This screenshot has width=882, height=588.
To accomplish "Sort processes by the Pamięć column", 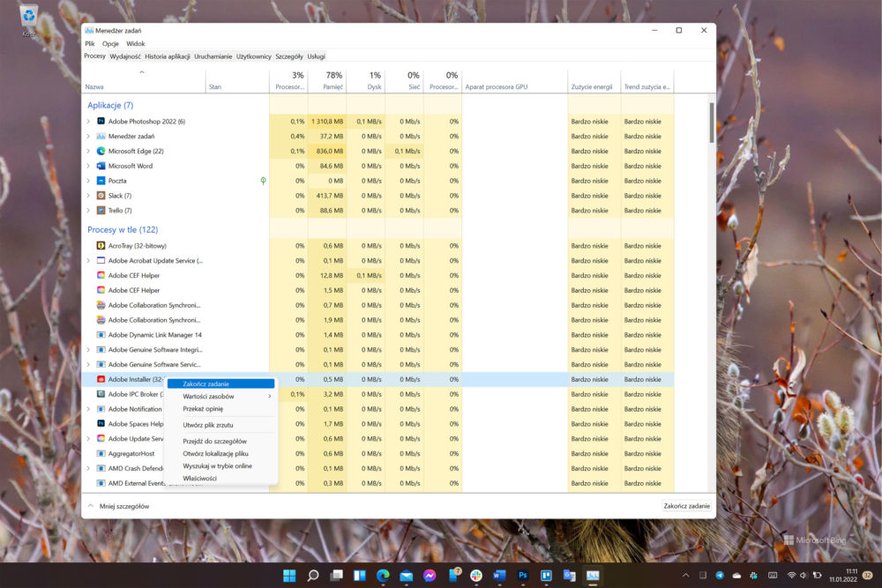I will point(327,81).
